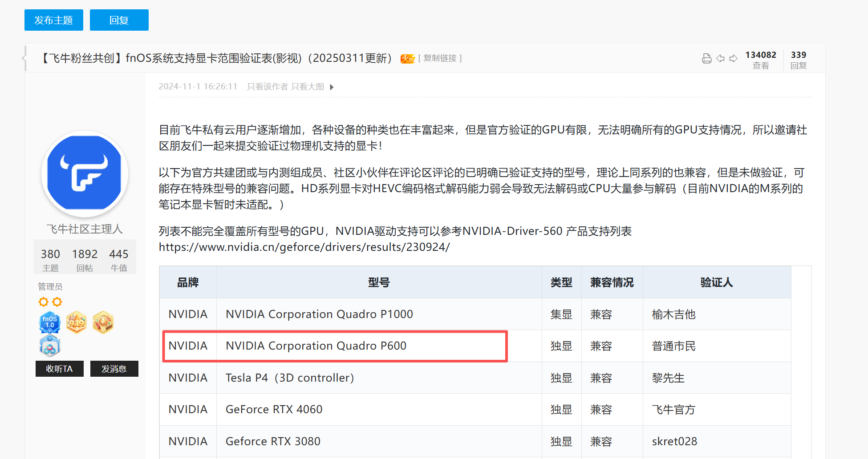868x459 pixels.
Task: Expand the triangle arrow after 只看大图
Action: click(332, 87)
